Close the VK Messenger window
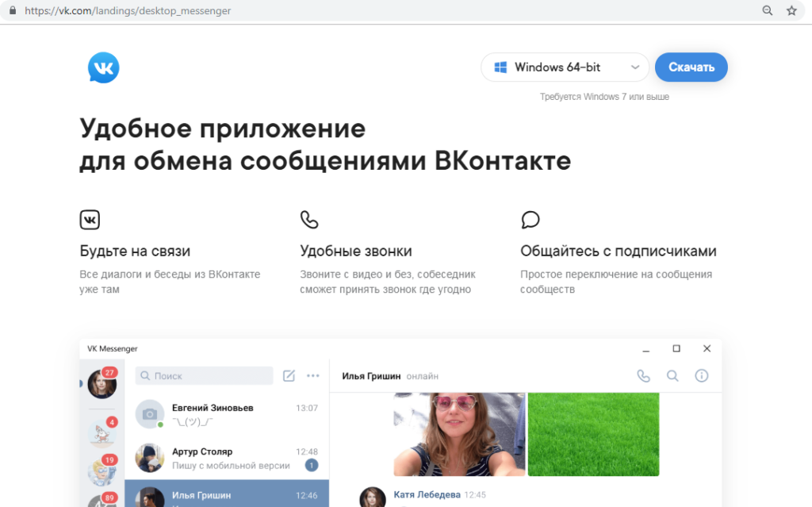 pos(707,349)
